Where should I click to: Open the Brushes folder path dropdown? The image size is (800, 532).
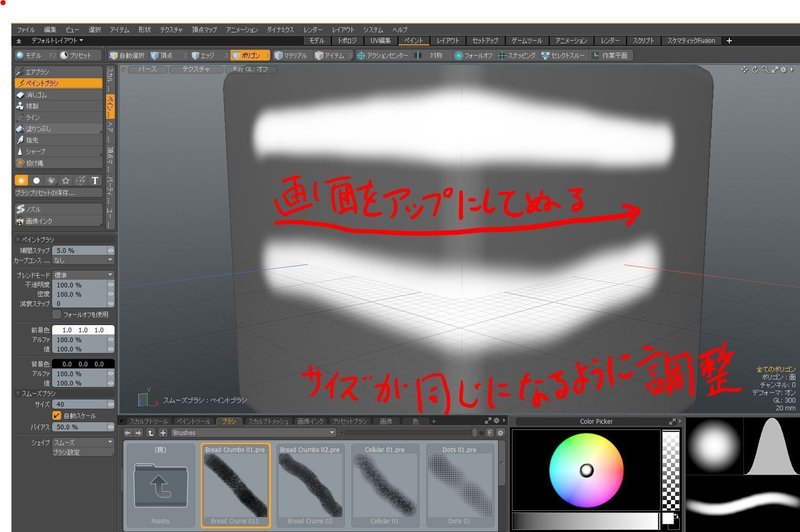coord(253,433)
